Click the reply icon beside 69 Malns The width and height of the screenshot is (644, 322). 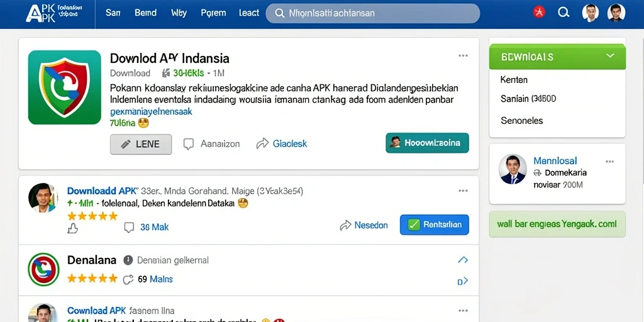[x=128, y=280]
